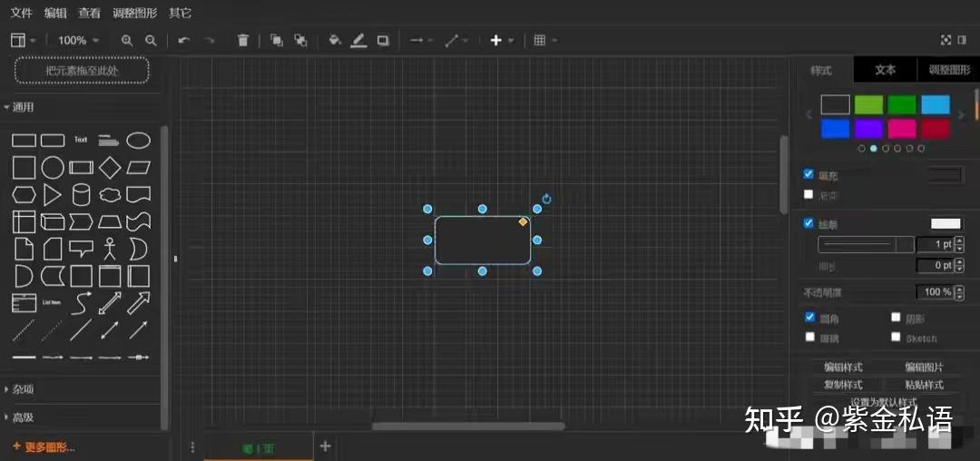
Task: Open the 其它 extras menu
Action: click(x=180, y=13)
